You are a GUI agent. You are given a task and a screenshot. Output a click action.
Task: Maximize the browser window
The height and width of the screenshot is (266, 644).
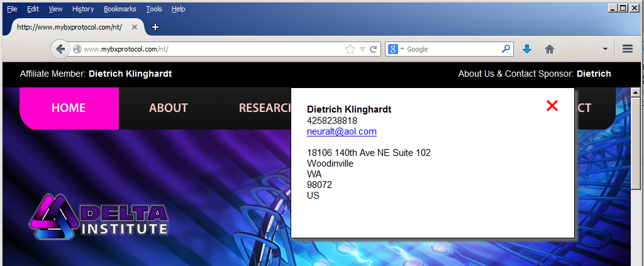pyautogui.click(x=623, y=8)
